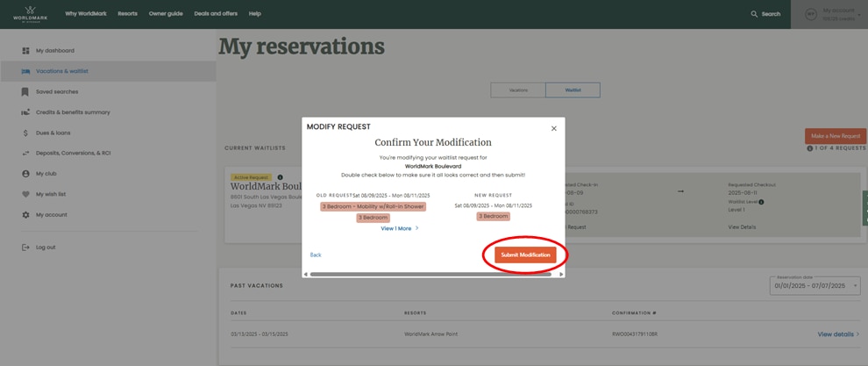Click the account avatar circle
The height and width of the screenshot is (366, 868).
(810, 15)
